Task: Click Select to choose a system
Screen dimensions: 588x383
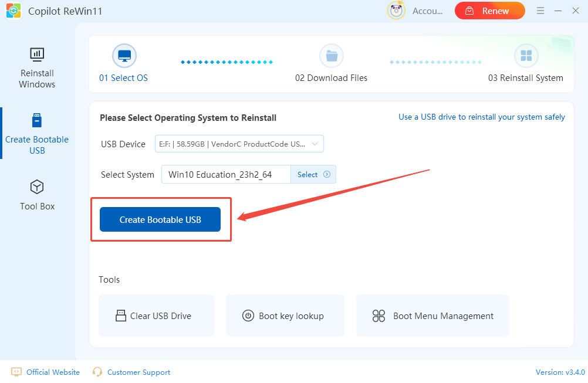Action: 313,174
